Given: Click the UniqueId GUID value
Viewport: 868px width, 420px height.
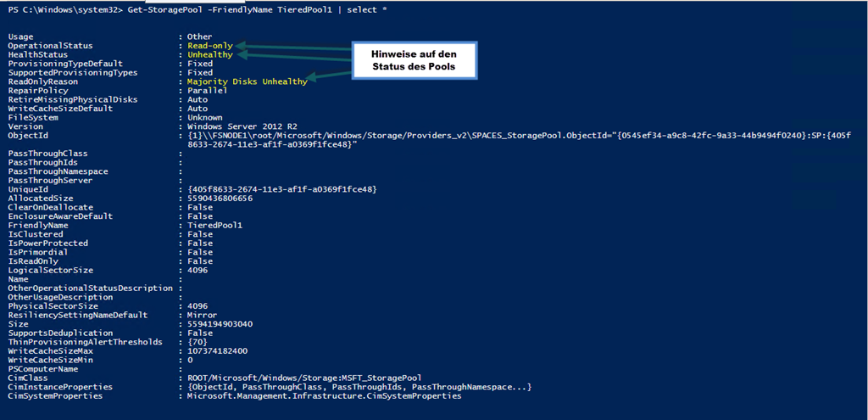Looking at the screenshot, I should click(x=282, y=189).
